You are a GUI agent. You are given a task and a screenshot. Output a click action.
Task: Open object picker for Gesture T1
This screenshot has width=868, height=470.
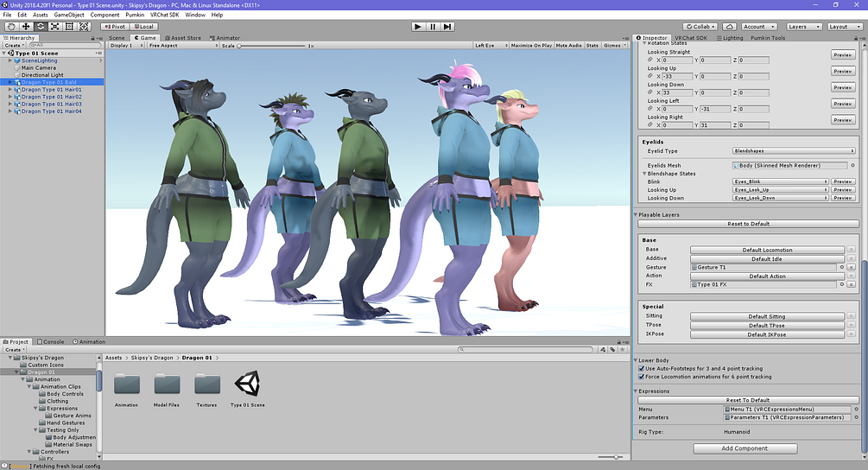pyautogui.click(x=842, y=267)
